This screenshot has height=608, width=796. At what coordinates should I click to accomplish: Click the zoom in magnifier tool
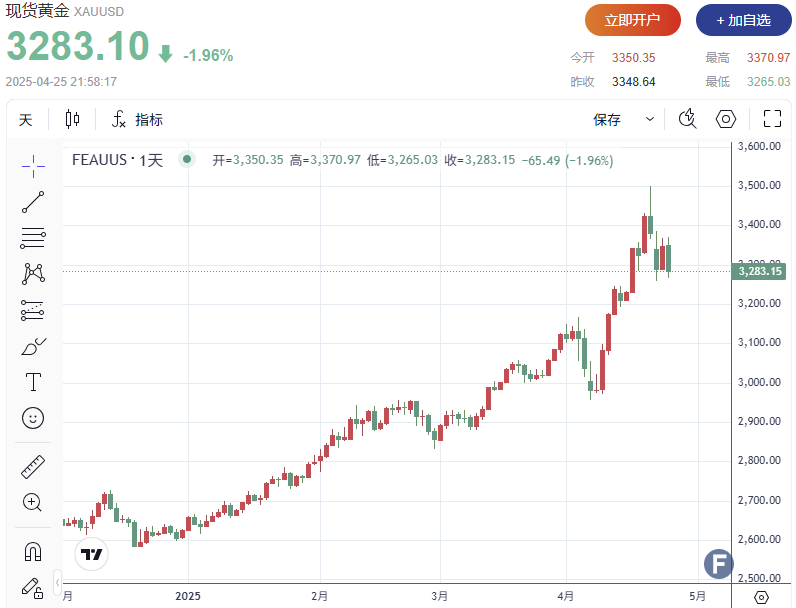(33, 502)
